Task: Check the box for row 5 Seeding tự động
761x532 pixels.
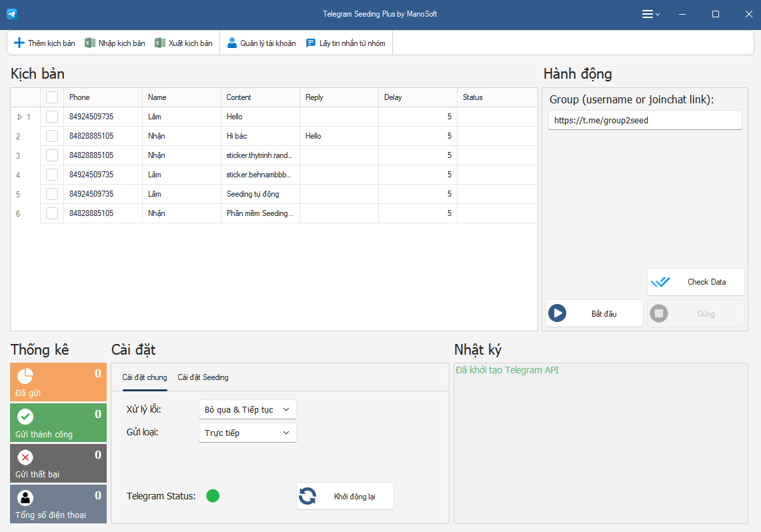Action: 52,194
